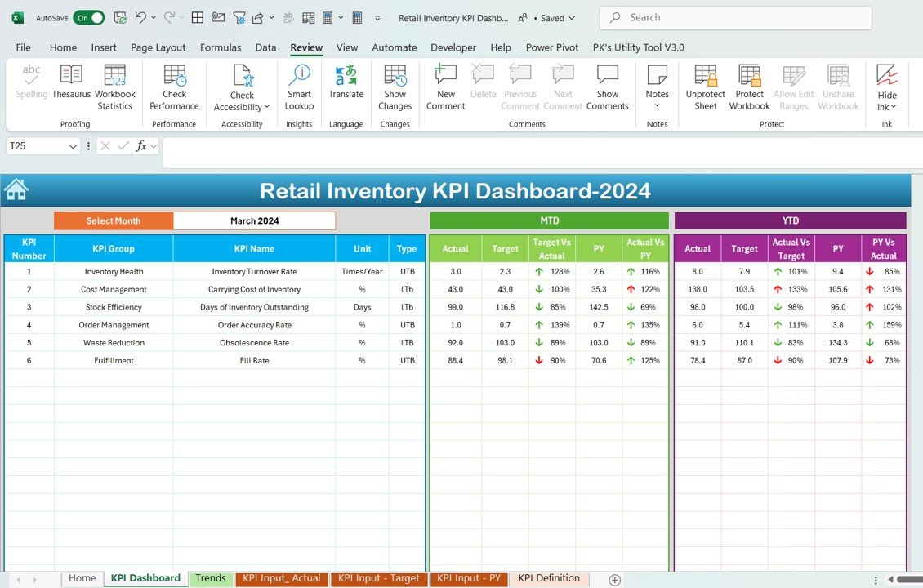
Task: Switch to the Page Layout tab
Action: coord(158,47)
